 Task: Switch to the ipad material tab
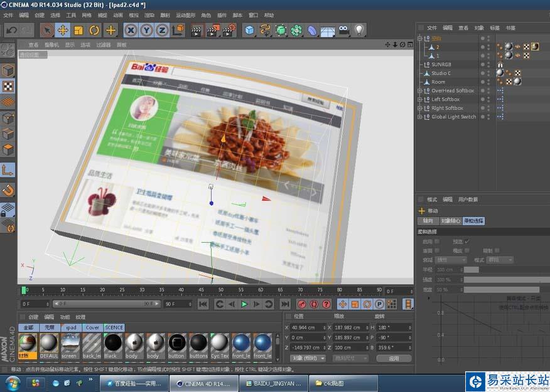pyautogui.click(x=70, y=327)
